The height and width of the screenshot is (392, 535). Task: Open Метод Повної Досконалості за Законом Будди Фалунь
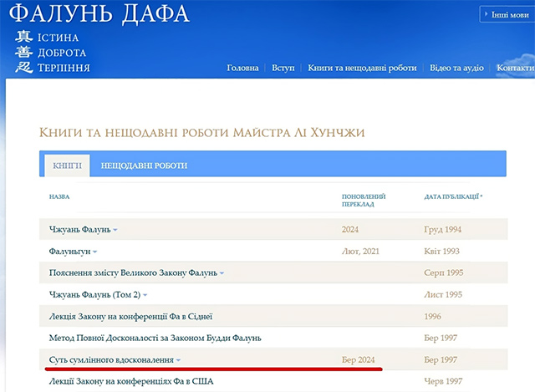coord(155,339)
